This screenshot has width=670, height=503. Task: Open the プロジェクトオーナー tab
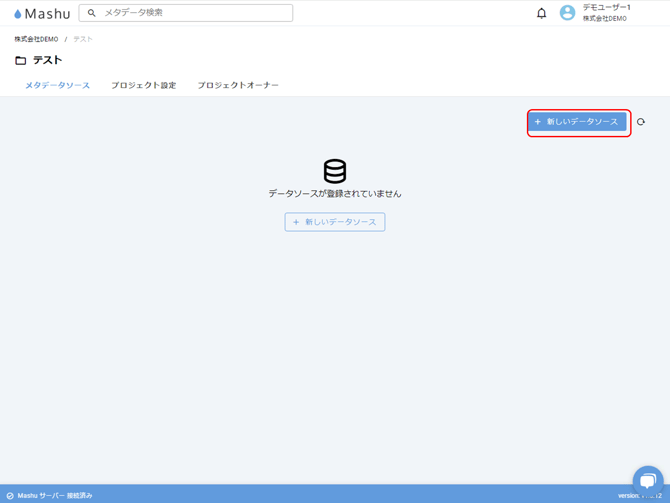(238, 85)
